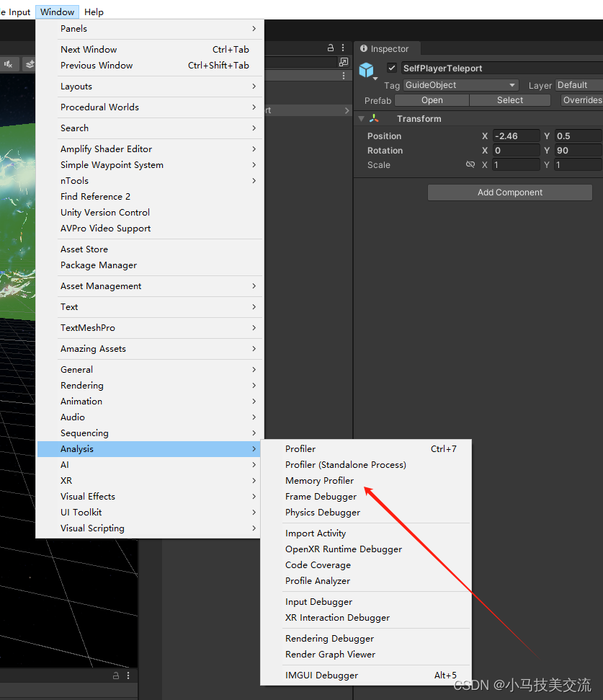
Task: Select Memory Profiler from the Analysis submenu
Action: [x=319, y=480]
